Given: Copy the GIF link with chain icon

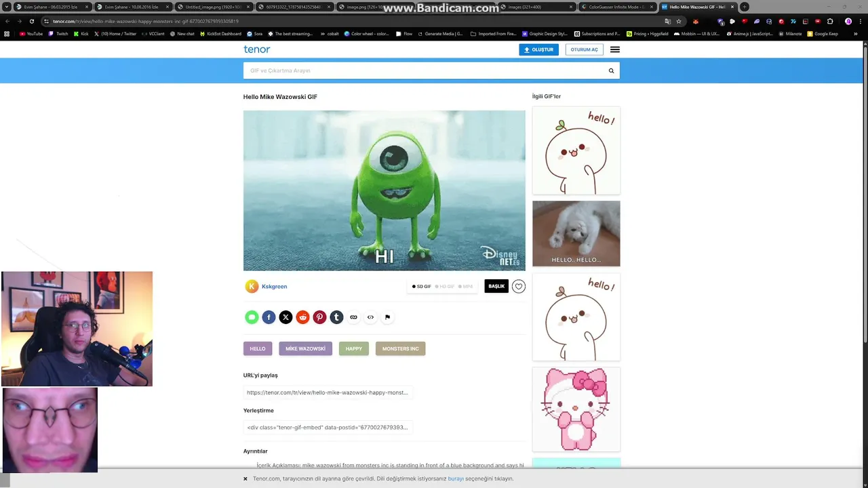Looking at the screenshot, I should 353,317.
